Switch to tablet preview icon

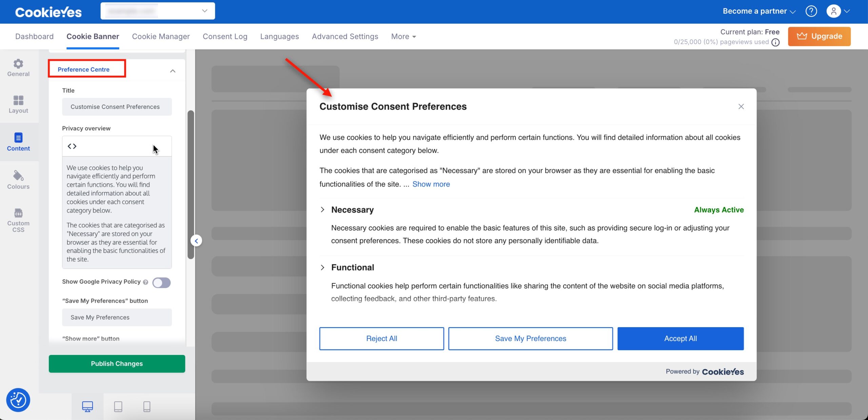click(x=118, y=406)
